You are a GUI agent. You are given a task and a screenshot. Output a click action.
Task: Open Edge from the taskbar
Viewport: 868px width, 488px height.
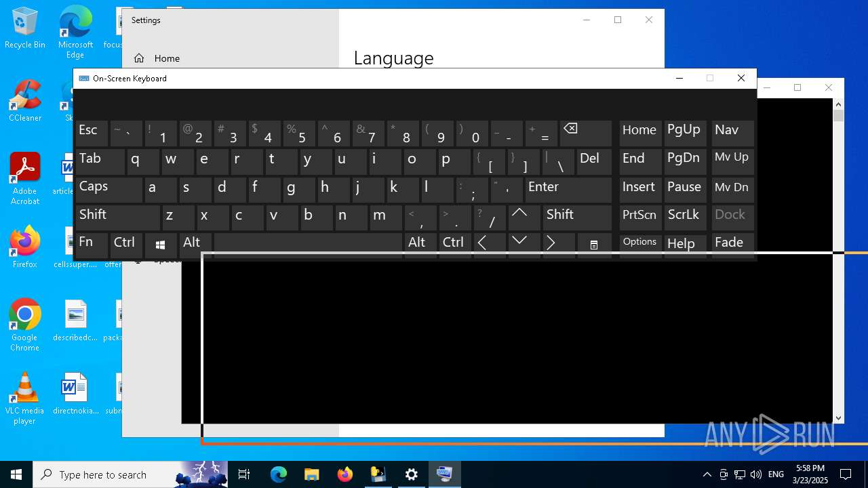point(279,474)
